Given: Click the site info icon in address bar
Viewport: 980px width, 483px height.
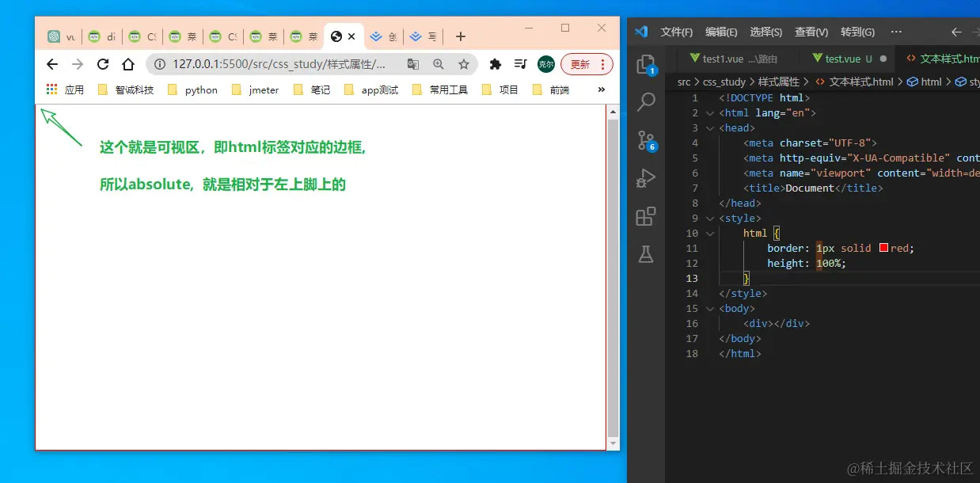Looking at the screenshot, I should (x=160, y=64).
